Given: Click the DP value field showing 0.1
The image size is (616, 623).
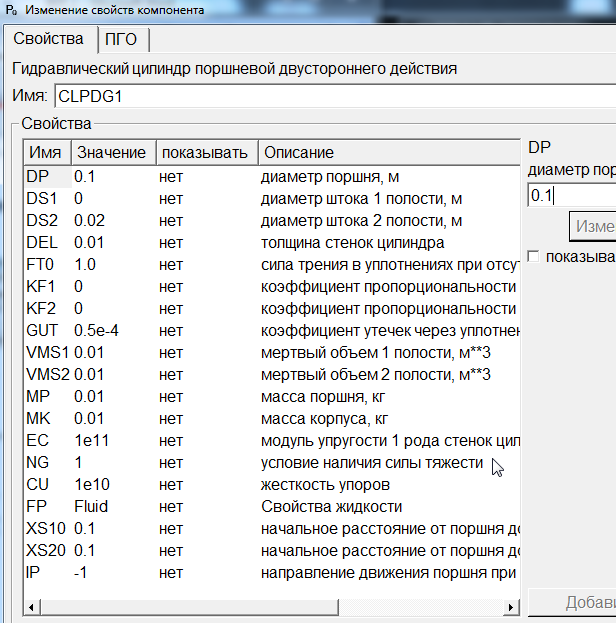Looking at the screenshot, I should click(570, 195).
